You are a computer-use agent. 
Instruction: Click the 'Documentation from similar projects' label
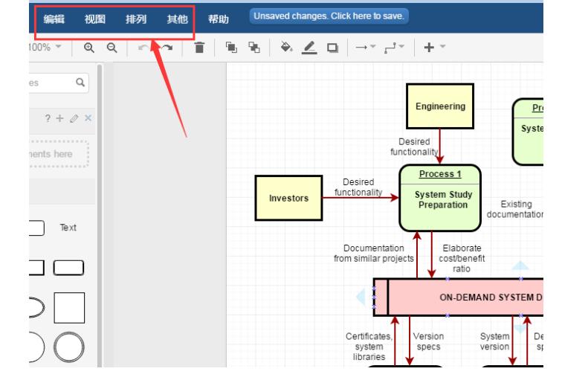374,253
